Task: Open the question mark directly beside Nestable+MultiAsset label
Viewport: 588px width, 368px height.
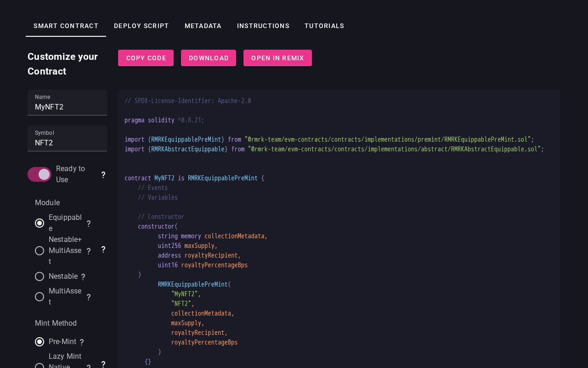Action: 89,251
